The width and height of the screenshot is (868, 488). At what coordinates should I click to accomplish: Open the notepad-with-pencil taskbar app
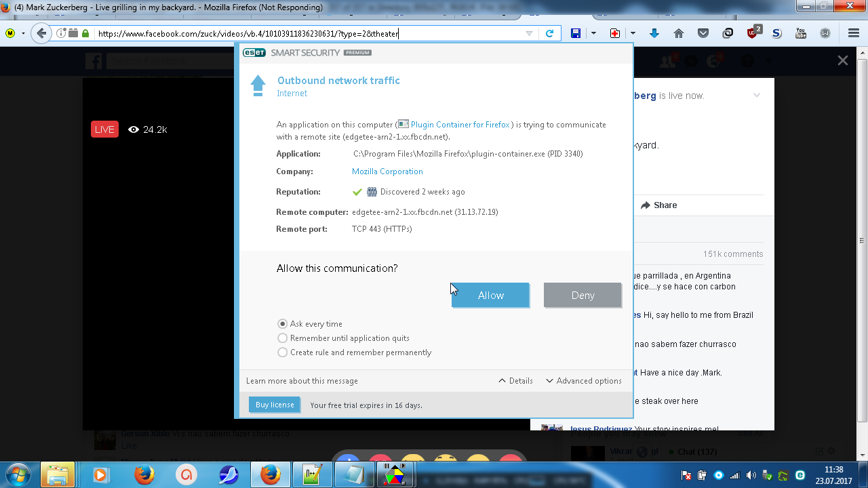tap(313, 475)
